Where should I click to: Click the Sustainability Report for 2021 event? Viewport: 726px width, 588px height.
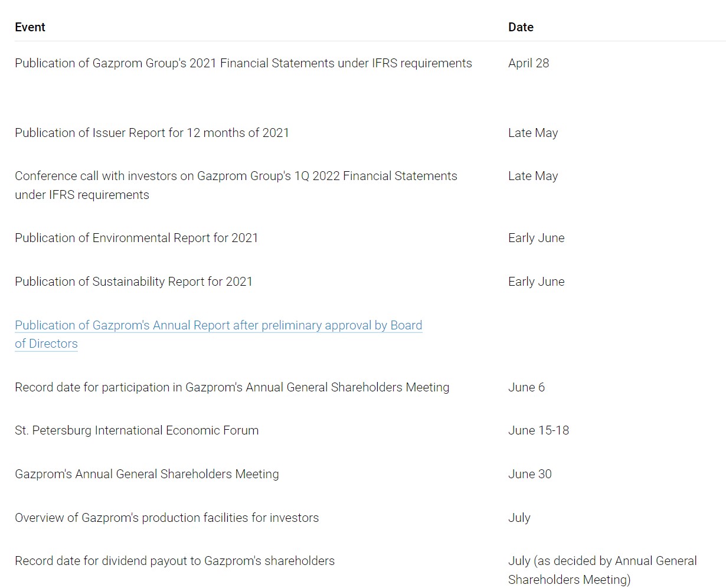(133, 282)
